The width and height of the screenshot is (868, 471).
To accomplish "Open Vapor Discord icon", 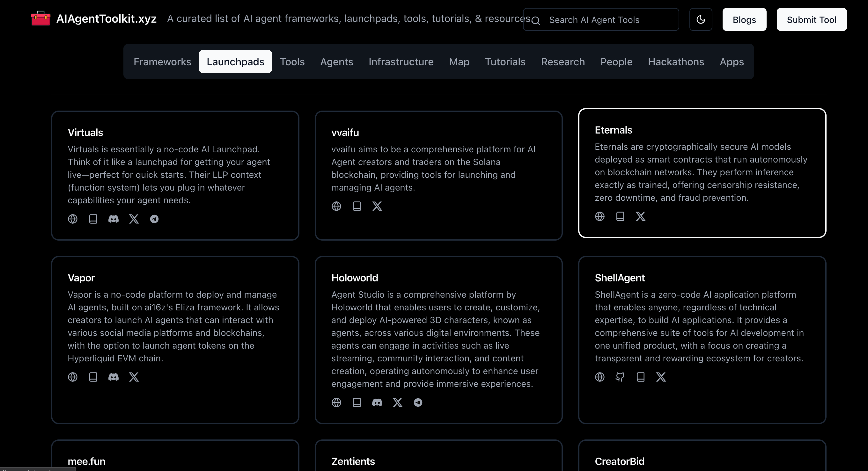I will pyautogui.click(x=114, y=377).
